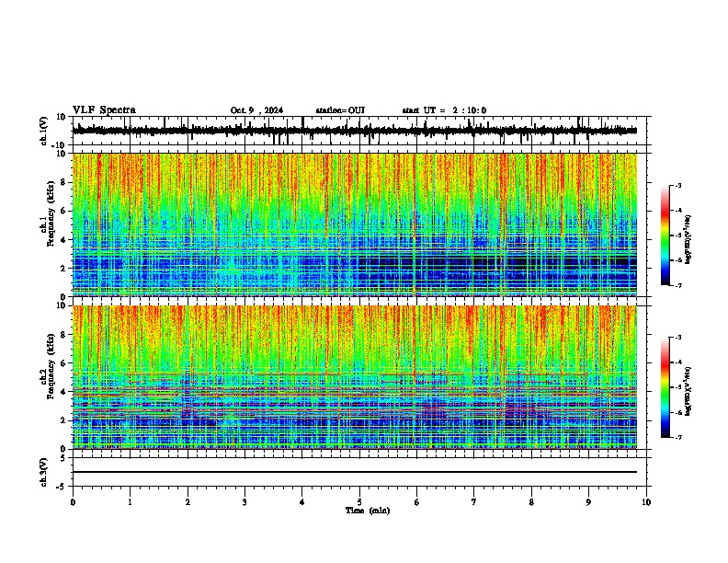Click the ch.1 spectrogram panel

(x=355, y=224)
